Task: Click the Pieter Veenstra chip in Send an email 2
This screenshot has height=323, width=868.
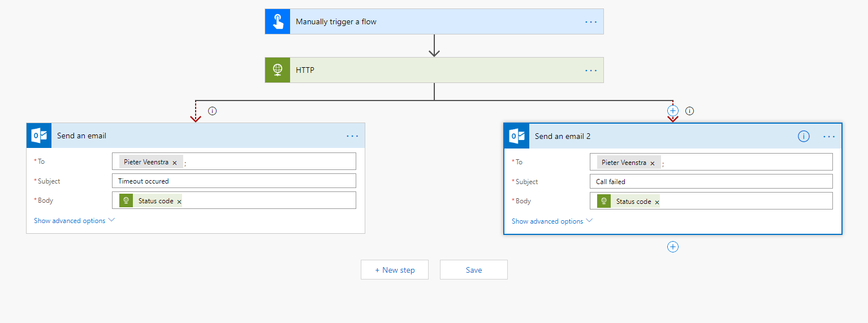Action: click(629, 163)
